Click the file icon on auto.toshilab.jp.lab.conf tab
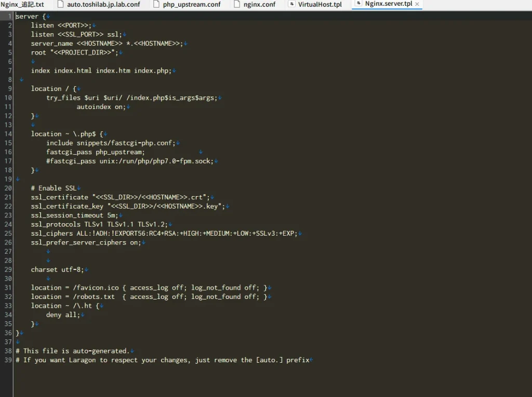Image resolution: width=532 pixels, height=397 pixels. pos(61,4)
